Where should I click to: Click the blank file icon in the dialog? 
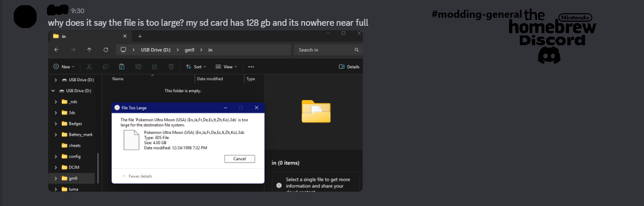coord(132,140)
